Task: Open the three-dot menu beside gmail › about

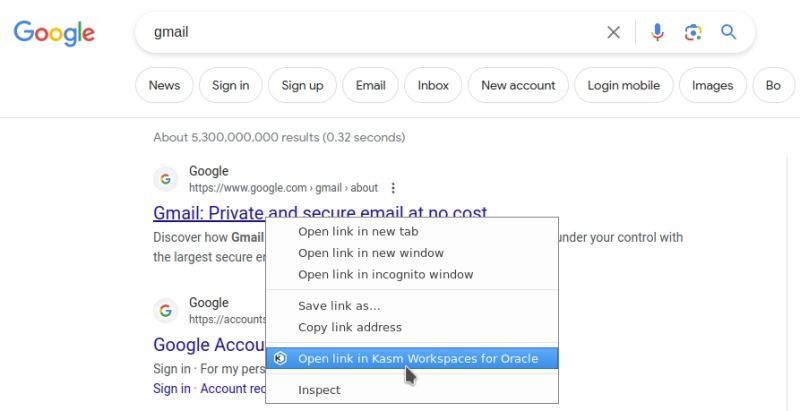Action: pos(393,188)
